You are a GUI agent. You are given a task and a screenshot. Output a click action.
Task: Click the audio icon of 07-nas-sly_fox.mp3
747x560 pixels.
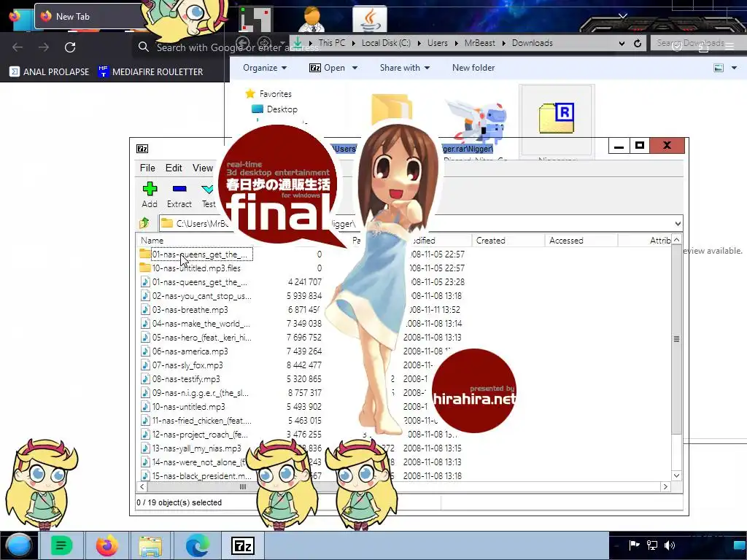pyautogui.click(x=145, y=365)
